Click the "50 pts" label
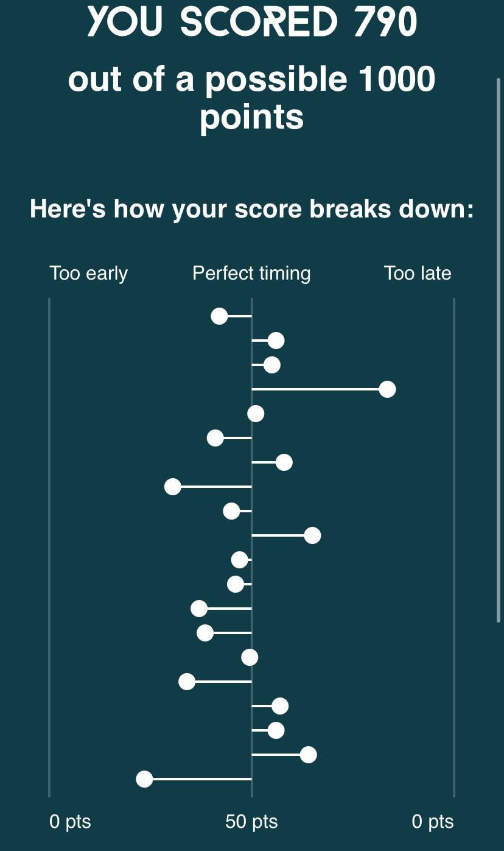The image size is (504, 851). 251,822
